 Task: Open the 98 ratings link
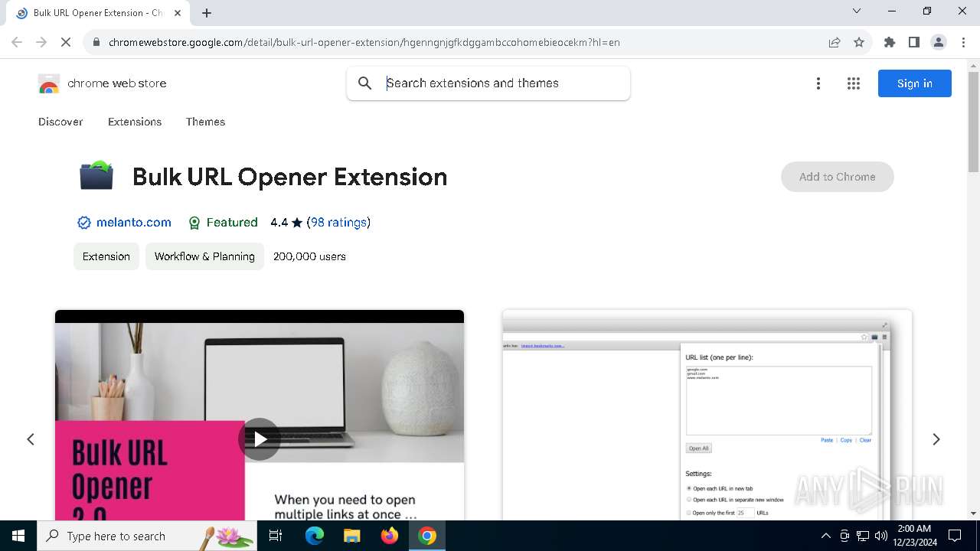[x=338, y=223]
